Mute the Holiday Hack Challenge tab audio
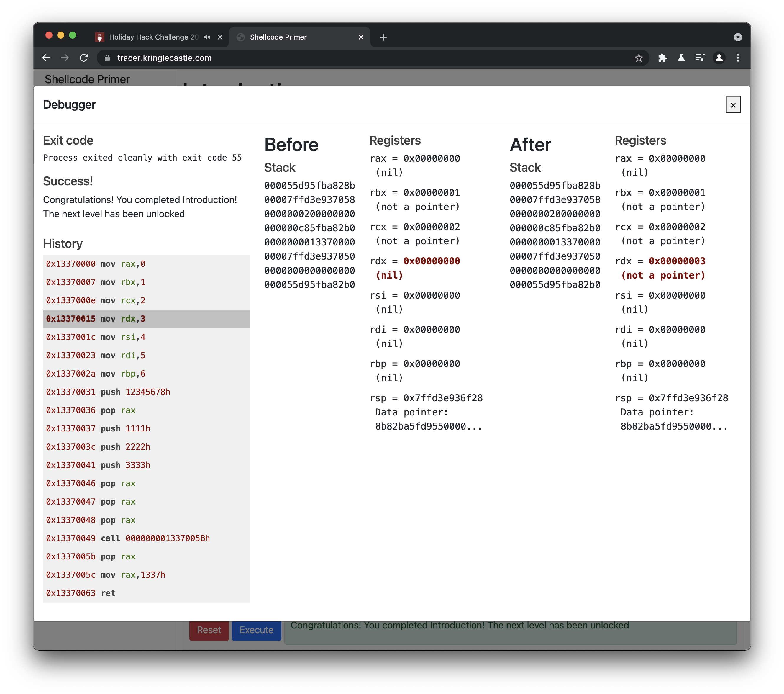784x694 pixels. (207, 37)
